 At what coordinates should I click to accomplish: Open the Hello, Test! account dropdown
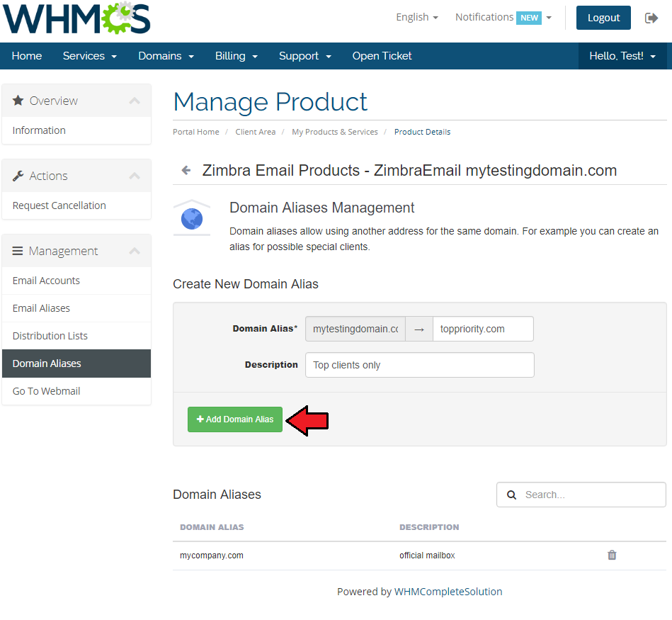[622, 56]
